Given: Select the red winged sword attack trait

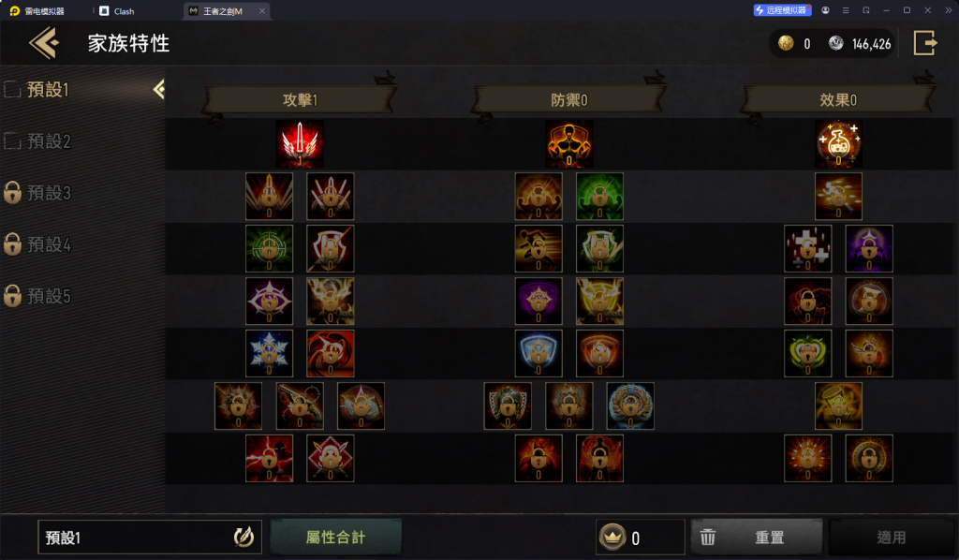Looking at the screenshot, I should [x=300, y=144].
